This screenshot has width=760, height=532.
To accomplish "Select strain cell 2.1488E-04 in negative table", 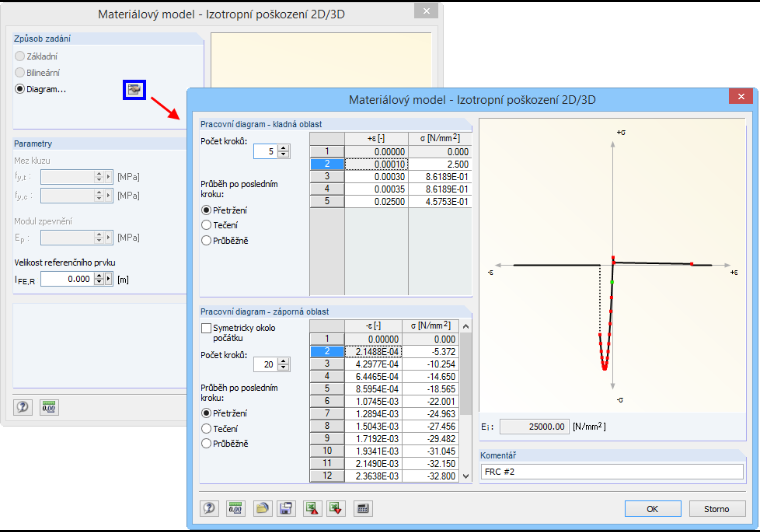I will pos(373,352).
